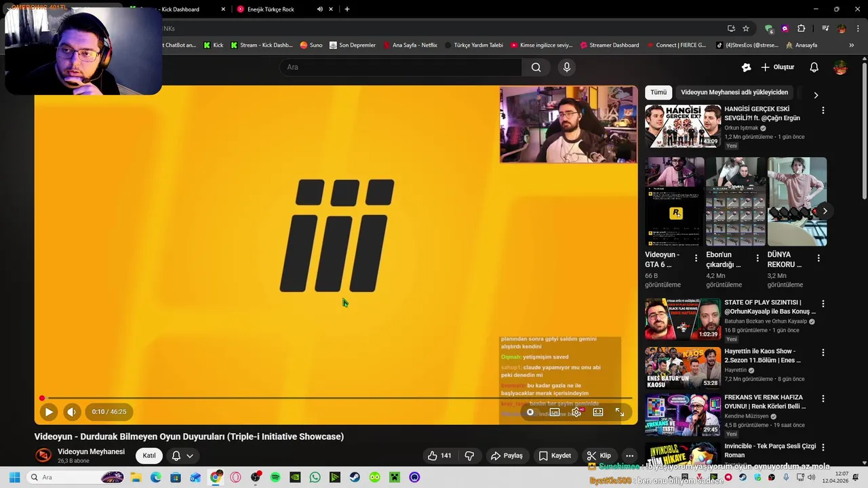The height and width of the screenshot is (488, 868).
Task: Open Videoyun GTA 6 short thumbnail
Action: click(x=675, y=201)
